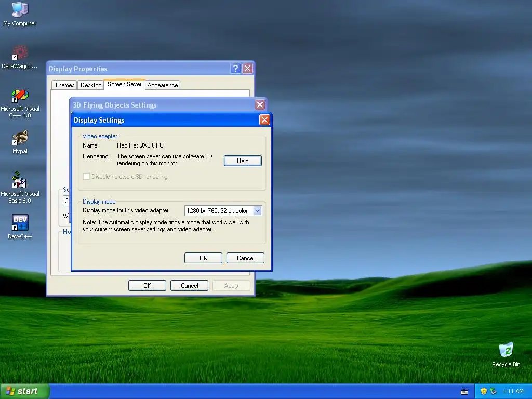
Task: Open Microsoft Visual Basic 6.0 shortcut
Action: (20, 188)
